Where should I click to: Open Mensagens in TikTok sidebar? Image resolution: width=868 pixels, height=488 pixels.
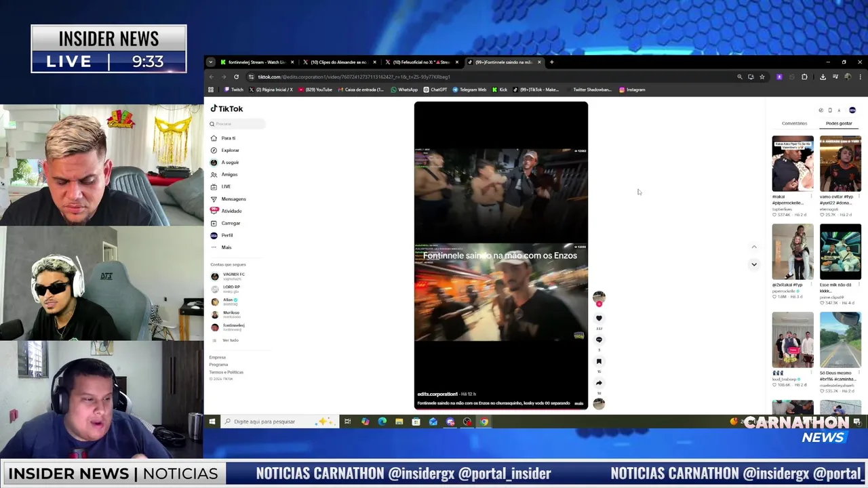pyautogui.click(x=229, y=199)
